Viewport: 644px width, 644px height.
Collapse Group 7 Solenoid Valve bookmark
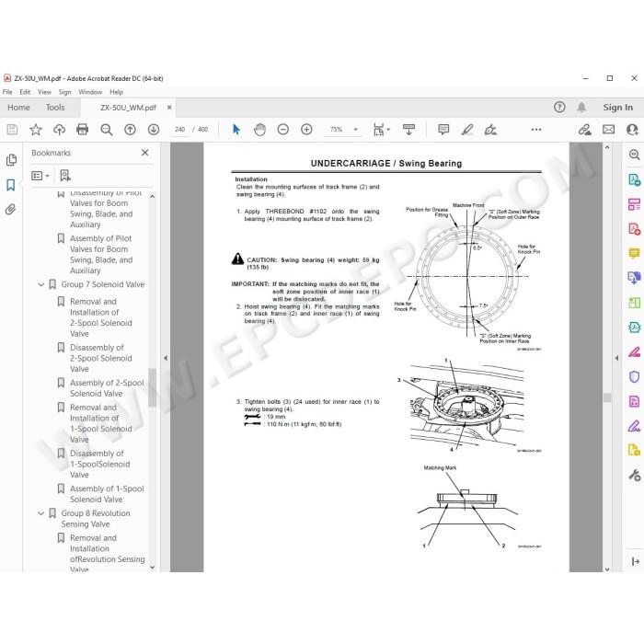[41, 284]
